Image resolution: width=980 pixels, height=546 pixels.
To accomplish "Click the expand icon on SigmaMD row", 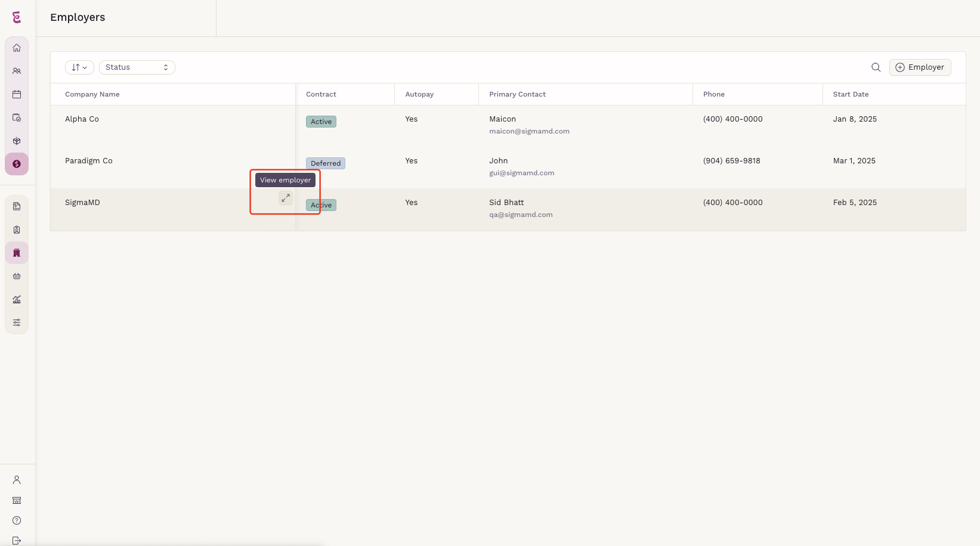I will pos(286,198).
